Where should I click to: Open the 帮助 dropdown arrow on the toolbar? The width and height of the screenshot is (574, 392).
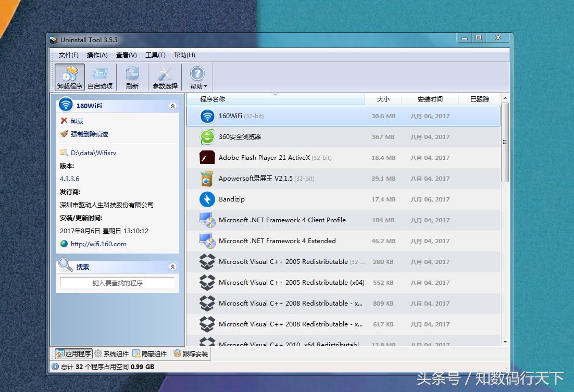[x=205, y=87]
